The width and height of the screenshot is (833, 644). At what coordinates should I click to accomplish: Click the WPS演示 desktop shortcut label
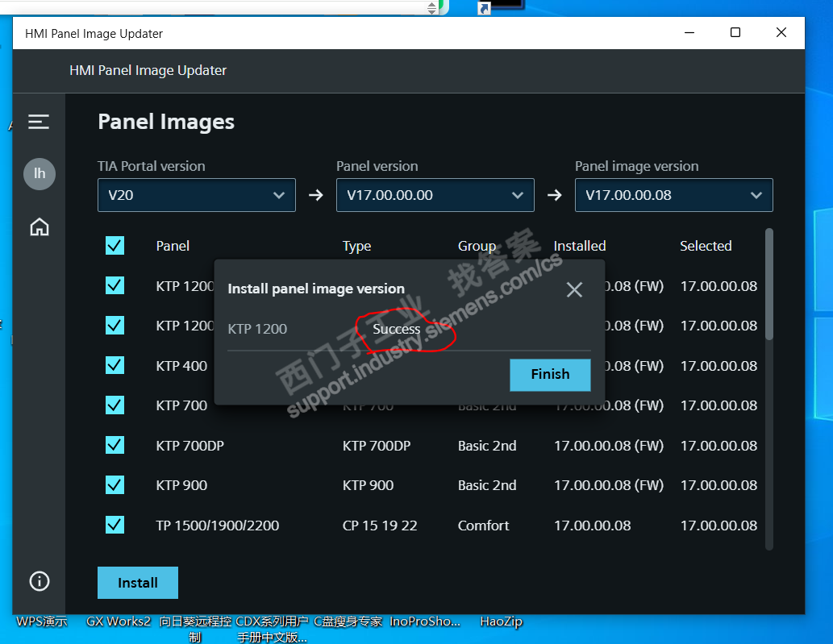[x=41, y=621]
